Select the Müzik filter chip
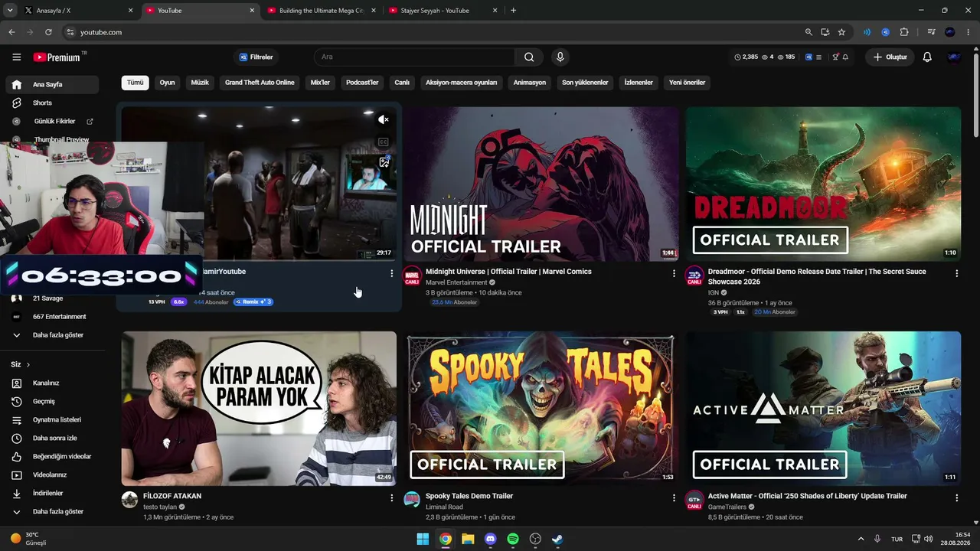Image resolution: width=980 pixels, height=551 pixels. tap(200, 83)
